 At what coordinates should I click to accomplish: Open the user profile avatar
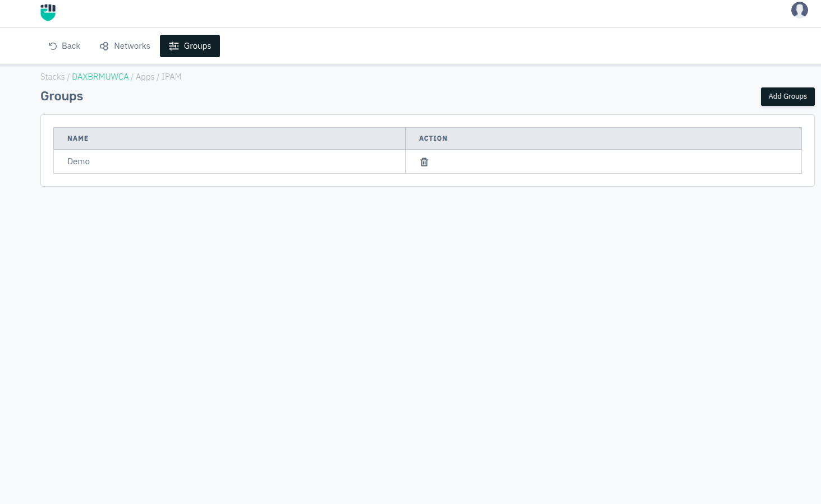point(799,10)
